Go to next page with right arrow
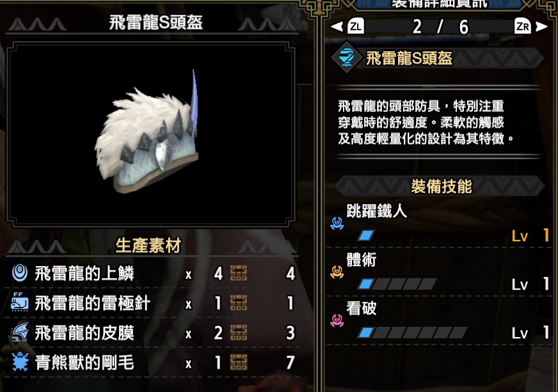The width and height of the screenshot is (558, 392). coord(541,27)
